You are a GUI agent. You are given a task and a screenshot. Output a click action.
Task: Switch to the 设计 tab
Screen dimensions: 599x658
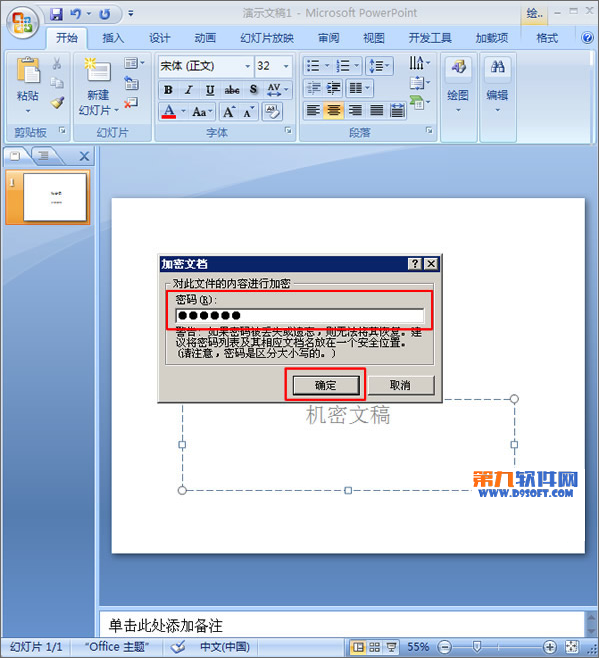160,38
